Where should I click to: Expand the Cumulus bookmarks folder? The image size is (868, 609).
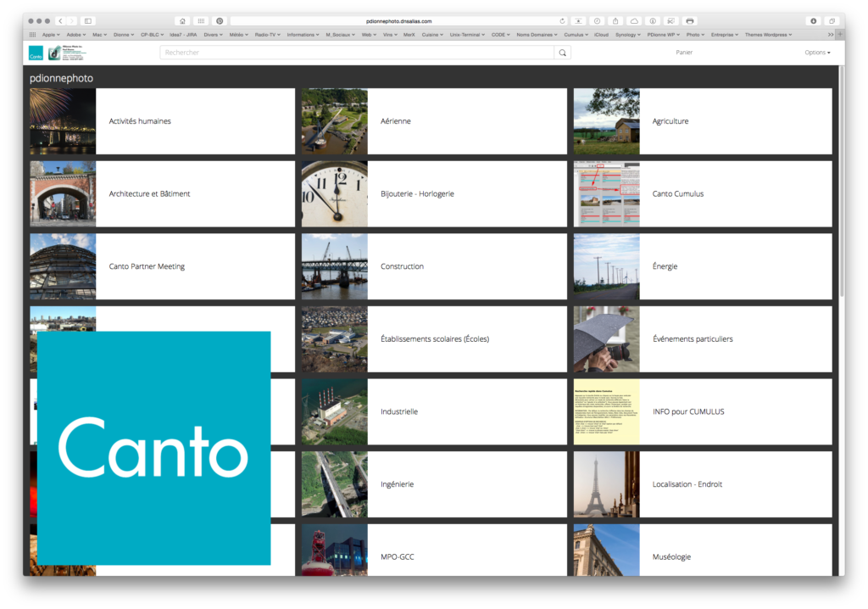[576, 35]
